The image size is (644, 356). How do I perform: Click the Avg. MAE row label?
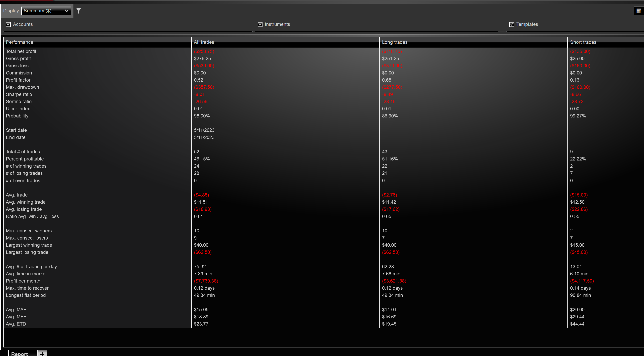(16, 310)
